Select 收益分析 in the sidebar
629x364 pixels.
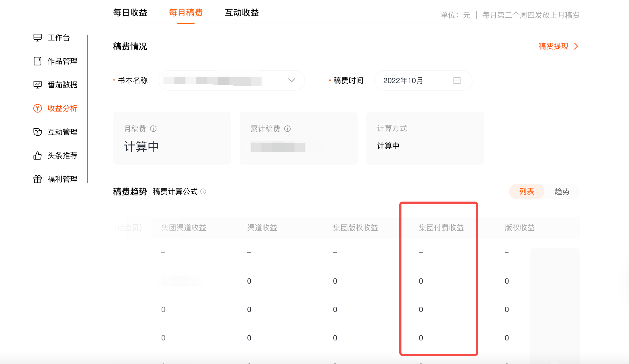(x=62, y=108)
